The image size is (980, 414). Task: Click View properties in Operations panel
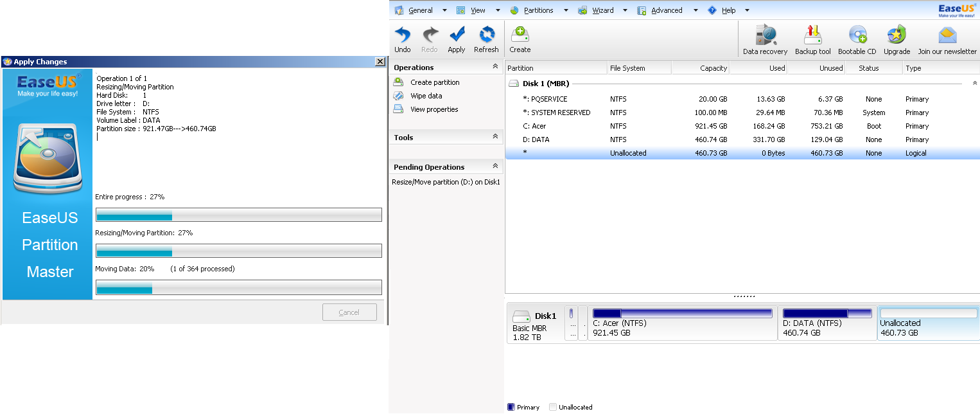tap(434, 109)
